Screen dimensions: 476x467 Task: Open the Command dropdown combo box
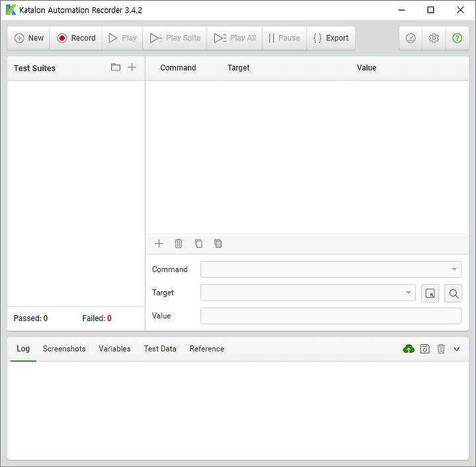[331, 269]
